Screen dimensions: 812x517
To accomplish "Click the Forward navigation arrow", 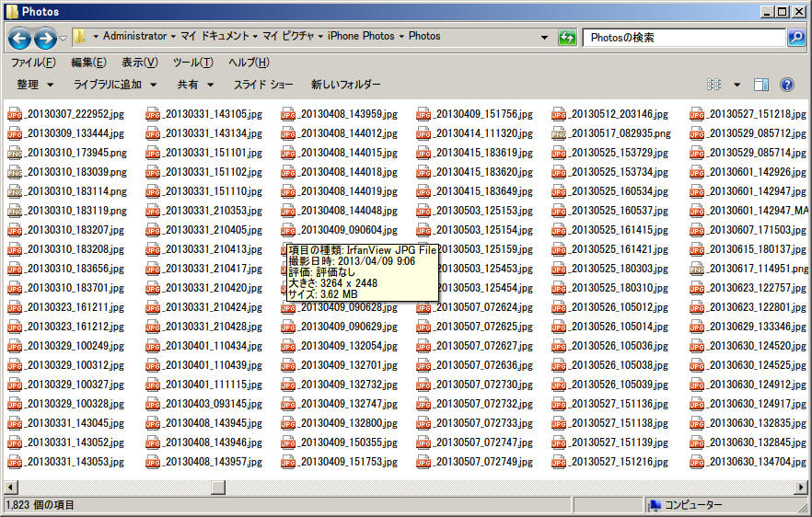I will tap(44, 38).
